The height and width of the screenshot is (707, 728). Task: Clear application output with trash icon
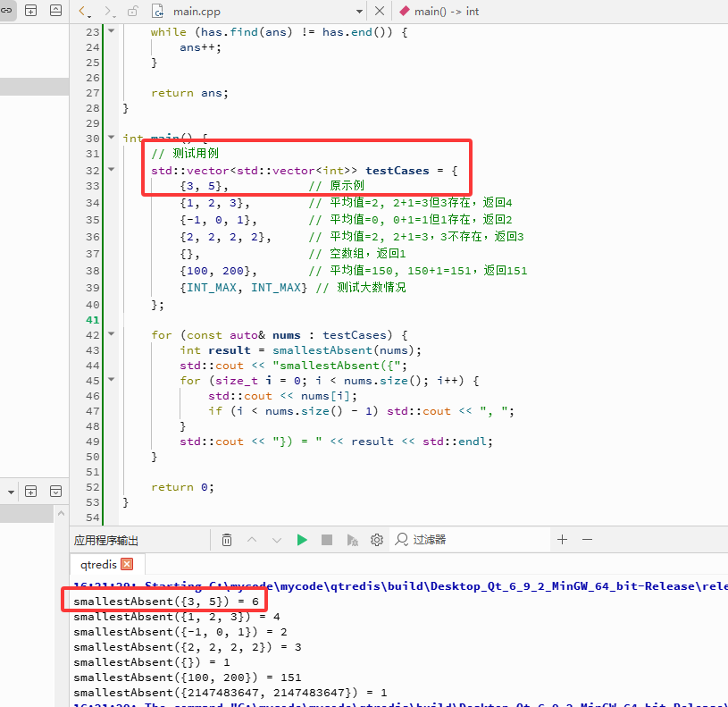pyautogui.click(x=227, y=540)
